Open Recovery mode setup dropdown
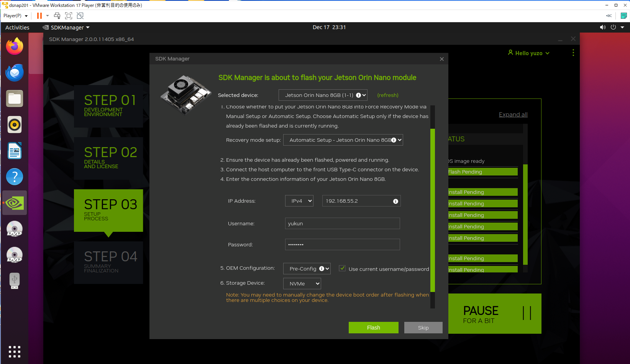The height and width of the screenshot is (364, 630). (x=343, y=140)
